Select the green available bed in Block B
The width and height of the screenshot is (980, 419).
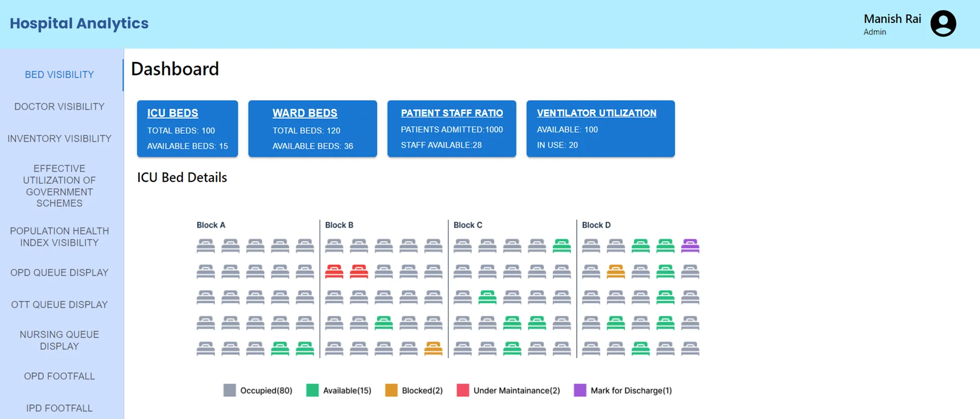point(384,323)
